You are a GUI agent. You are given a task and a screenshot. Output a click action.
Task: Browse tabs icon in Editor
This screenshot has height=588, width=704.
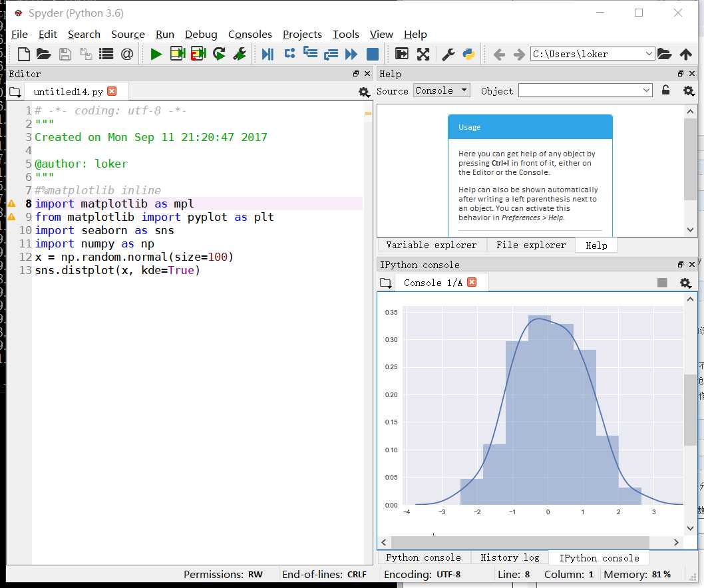(15, 92)
